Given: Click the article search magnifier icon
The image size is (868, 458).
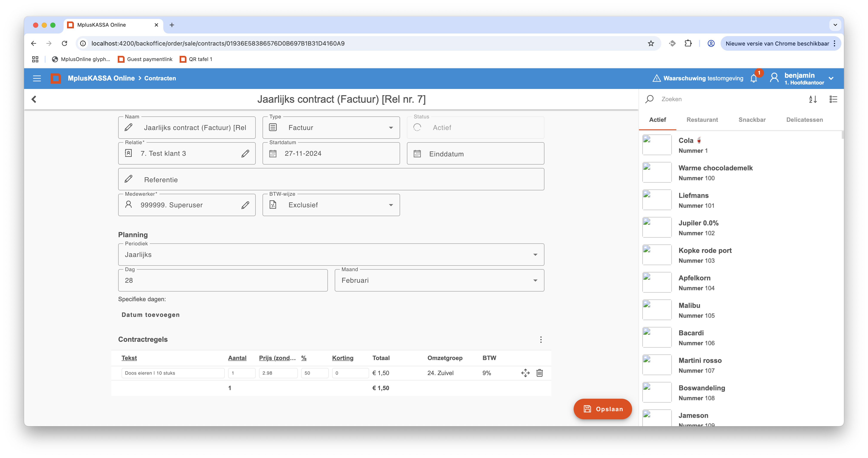Looking at the screenshot, I should [x=649, y=99].
